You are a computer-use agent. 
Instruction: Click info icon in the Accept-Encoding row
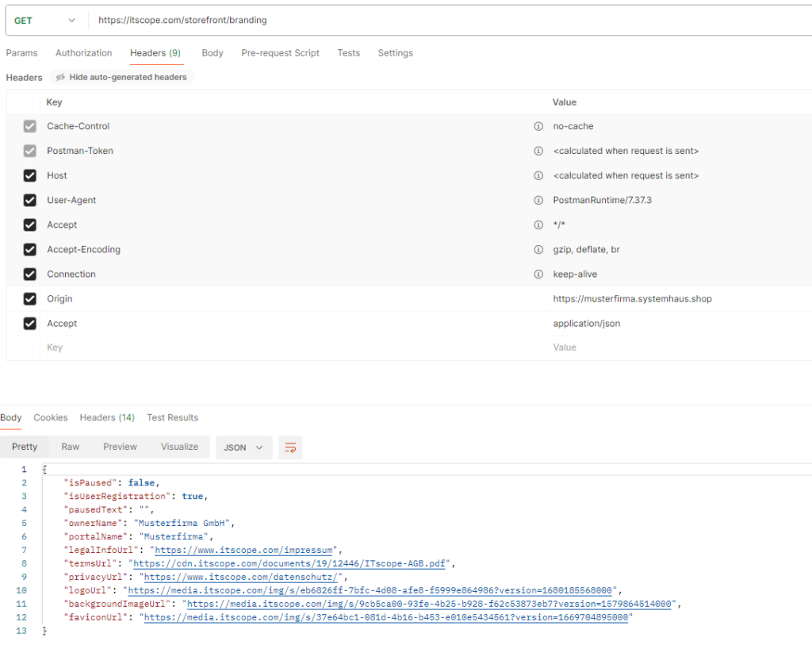[538, 249]
